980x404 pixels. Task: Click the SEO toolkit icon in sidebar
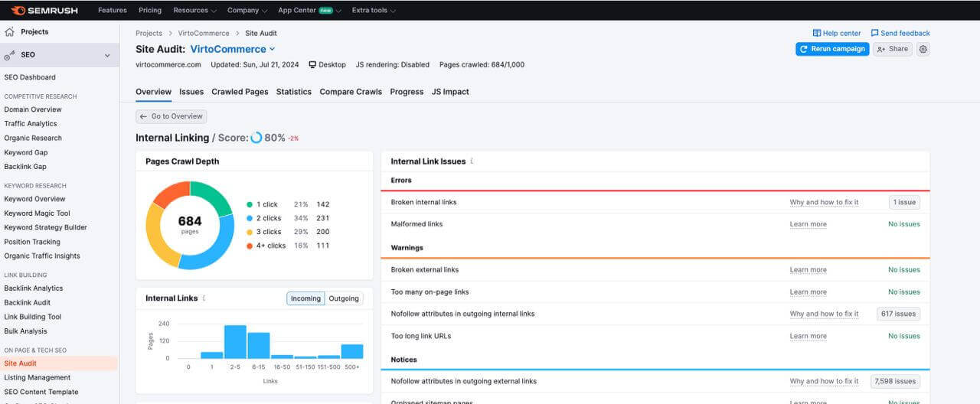pyautogui.click(x=9, y=55)
